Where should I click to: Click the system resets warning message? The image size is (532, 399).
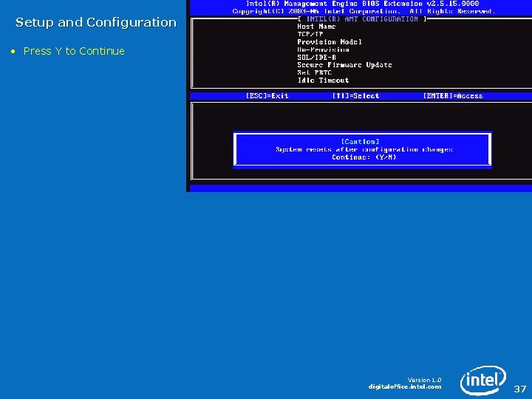click(x=364, y=149)
